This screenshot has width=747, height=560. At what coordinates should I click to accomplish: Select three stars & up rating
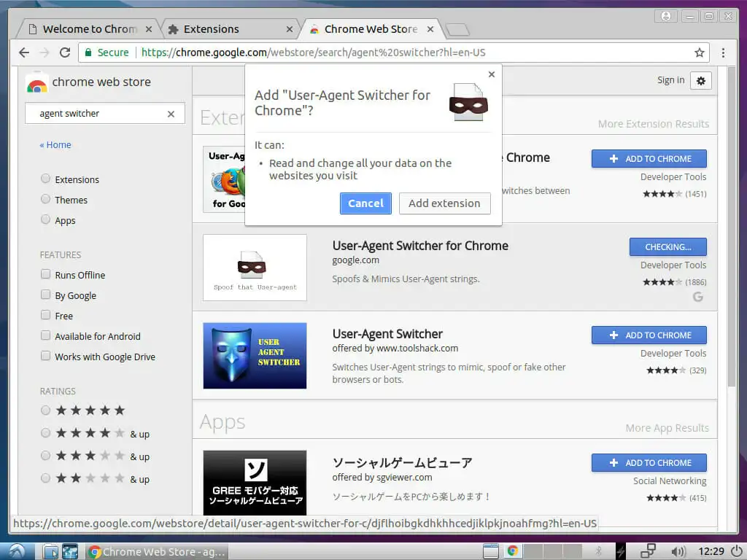(45, 456)
